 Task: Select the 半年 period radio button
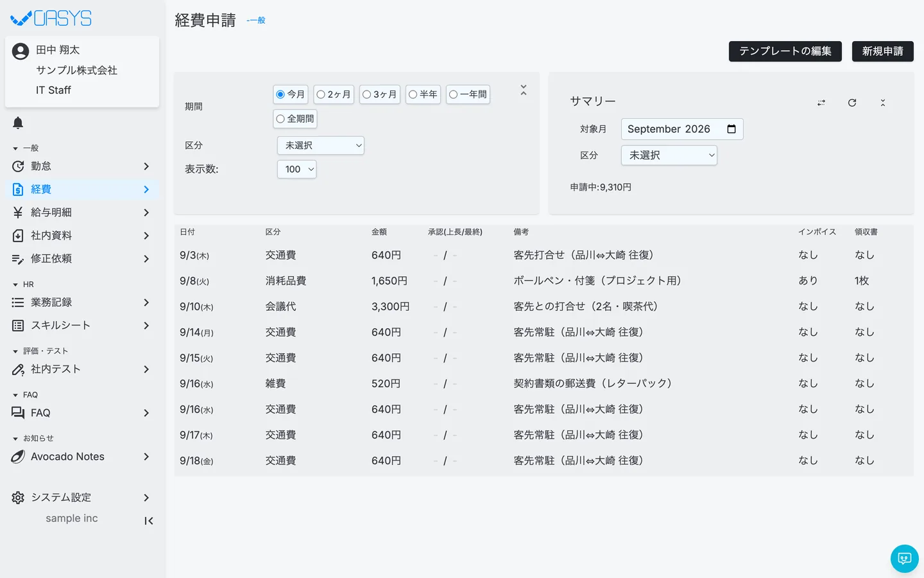click(x=413, y=94)
